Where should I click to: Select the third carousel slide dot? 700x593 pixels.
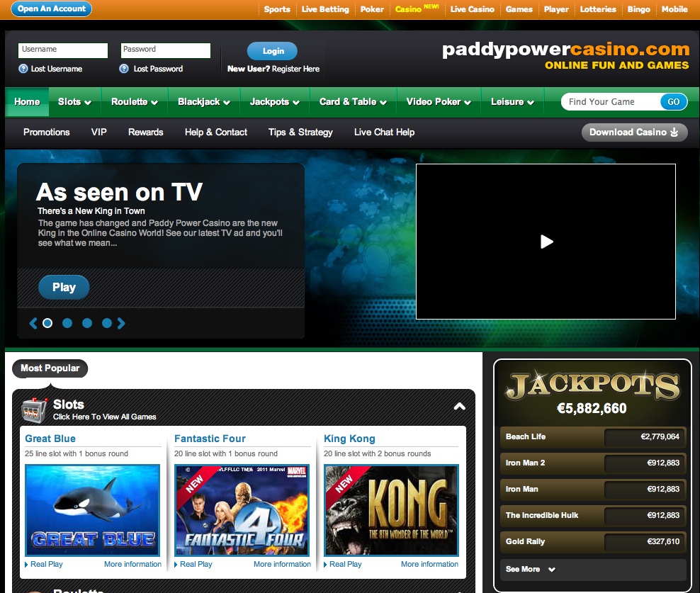pos(87,323)
